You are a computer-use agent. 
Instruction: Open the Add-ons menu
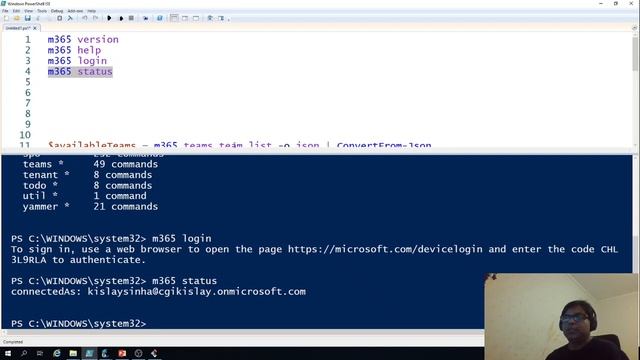(x=75, y=11)
